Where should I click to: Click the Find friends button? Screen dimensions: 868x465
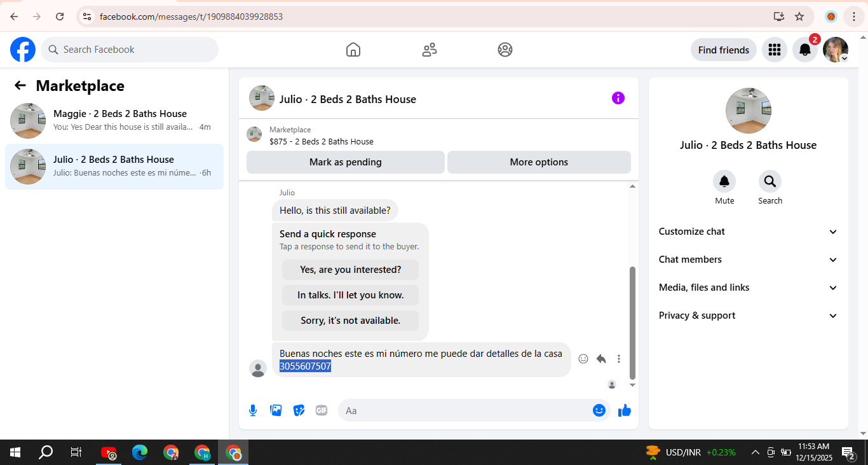point(724,50)
